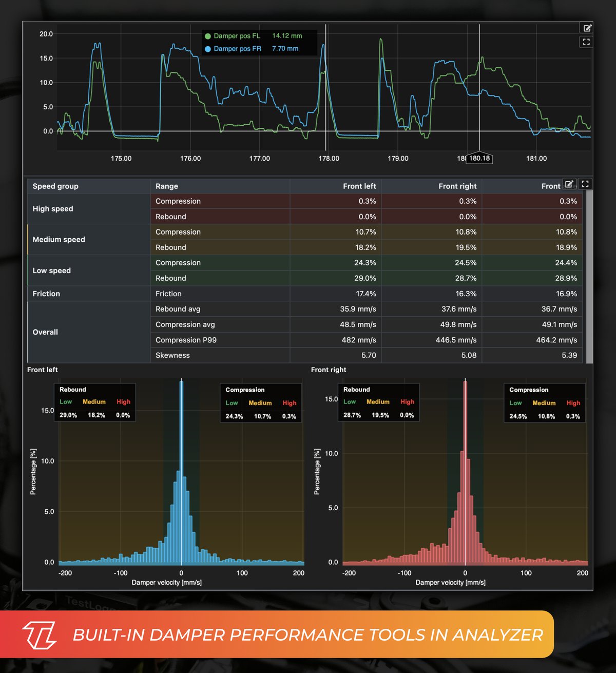
Task: Select the Overall group row
Action: click(x=88, y=332)
